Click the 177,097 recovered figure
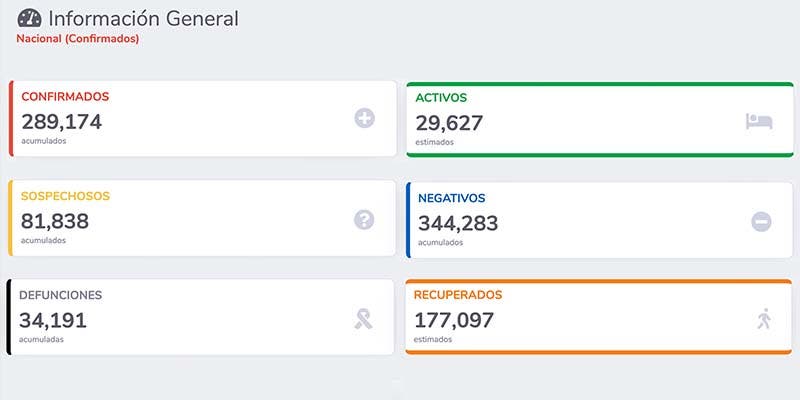 coord(454,320)
